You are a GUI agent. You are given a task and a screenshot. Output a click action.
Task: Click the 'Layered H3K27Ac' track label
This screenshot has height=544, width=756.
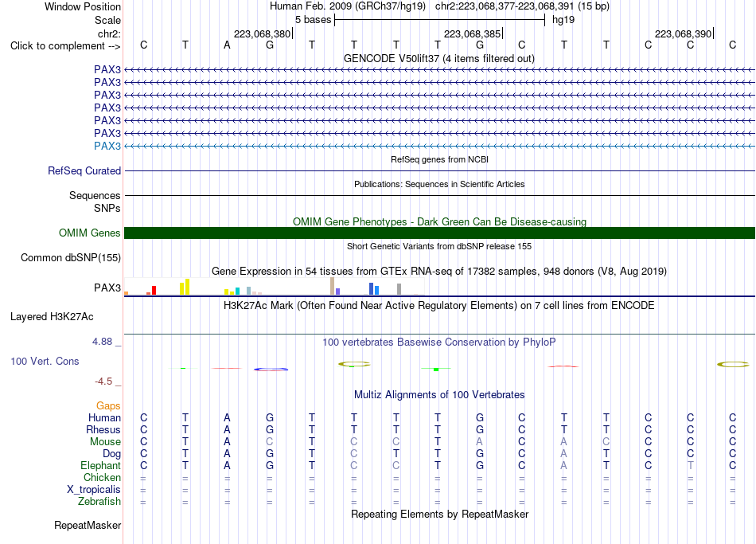[52, 317]
